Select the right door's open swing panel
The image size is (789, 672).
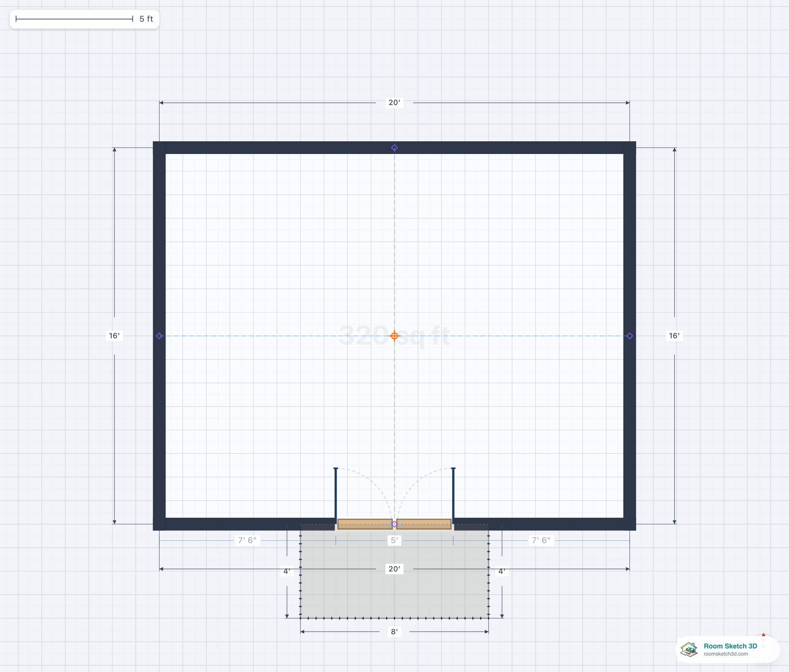click(453, 496)
